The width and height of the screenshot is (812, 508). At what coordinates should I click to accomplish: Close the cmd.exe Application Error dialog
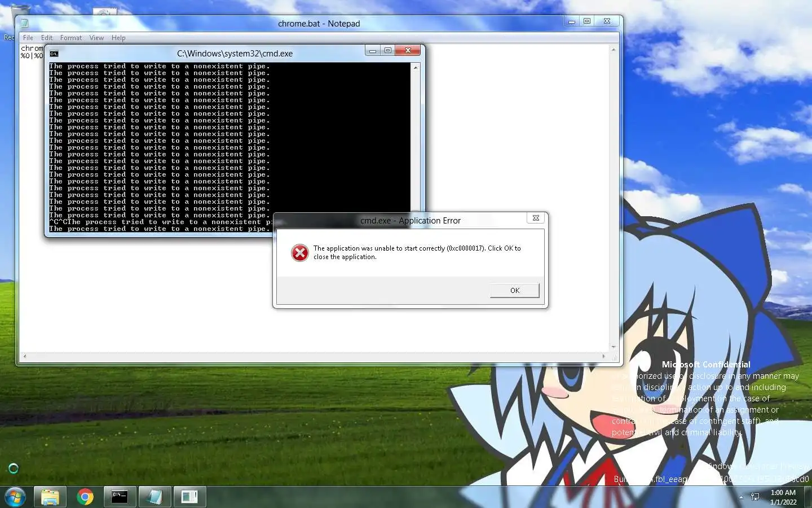[x=536, y=218]
